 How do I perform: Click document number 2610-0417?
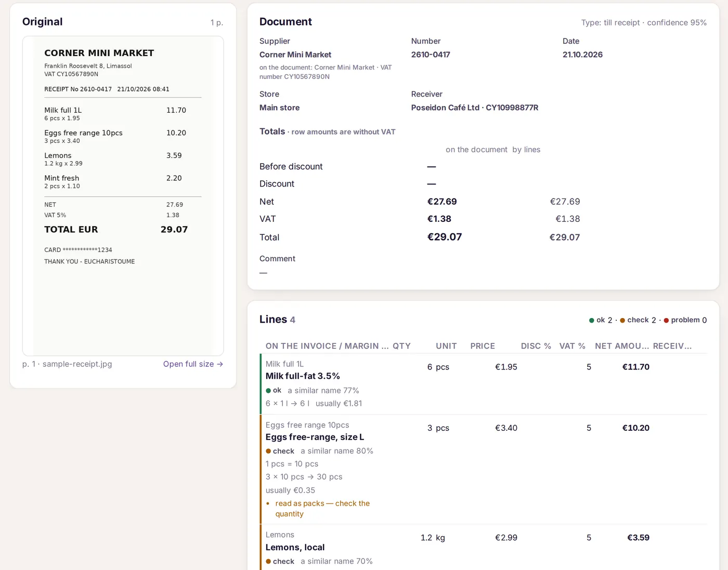431,55
